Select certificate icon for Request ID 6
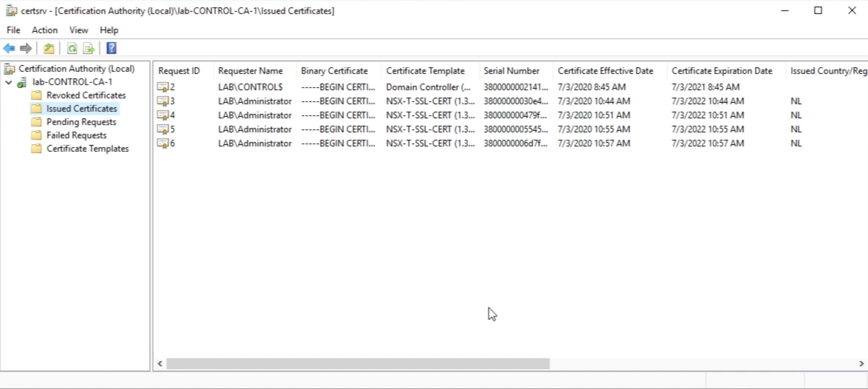The width and height of the screenshot is (868, 389). click(x=163, y=144)
